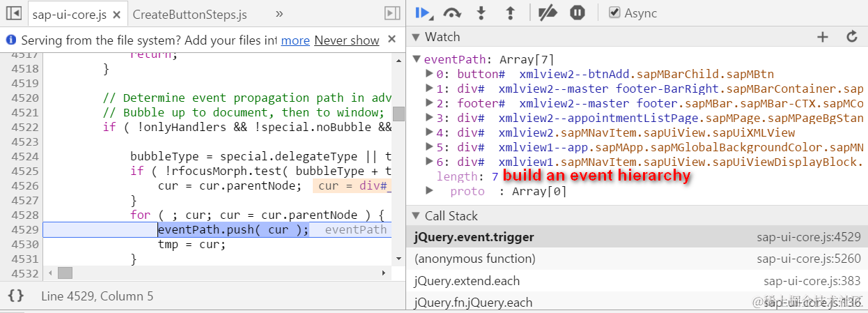
Task: Expand item 6 xmlview1 sapMNavItem
Action: tap(430, 162)
